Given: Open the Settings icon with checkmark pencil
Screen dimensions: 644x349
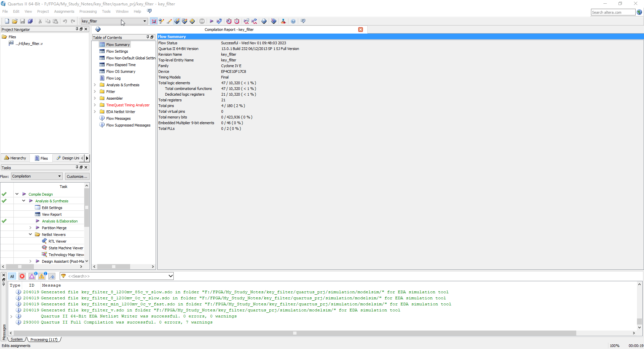Looking at the screenshot, I should pos(161,21).
